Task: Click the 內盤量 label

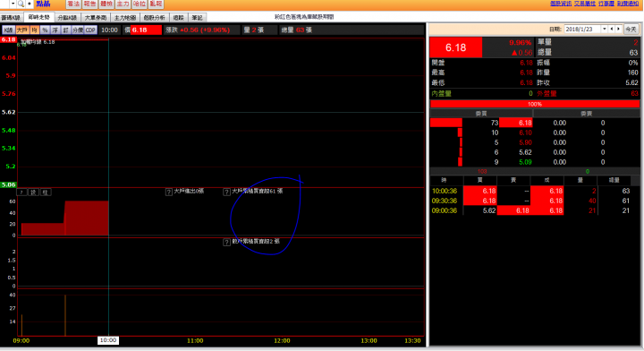Action: (x=442, y=94)
